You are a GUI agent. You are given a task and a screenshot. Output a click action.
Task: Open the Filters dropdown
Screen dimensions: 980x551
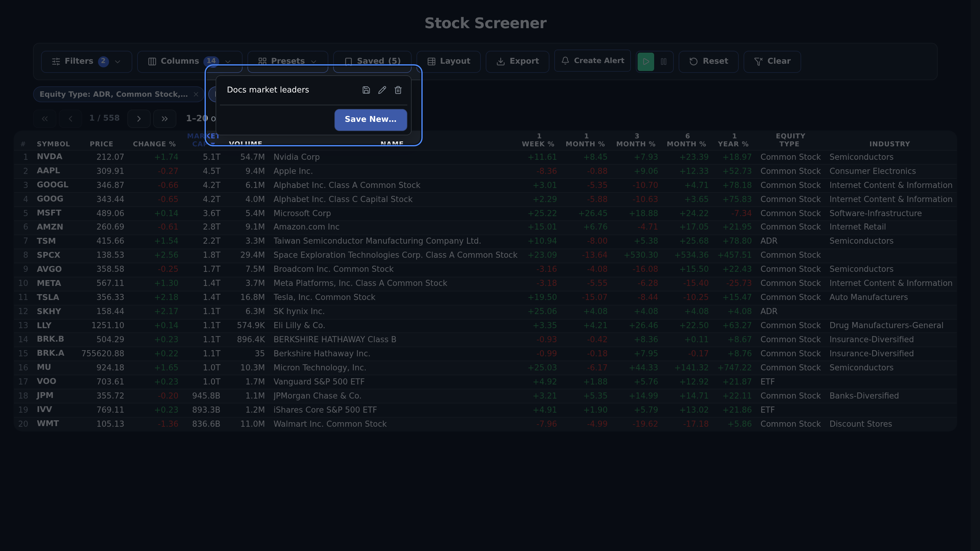[x=86, y=61]
